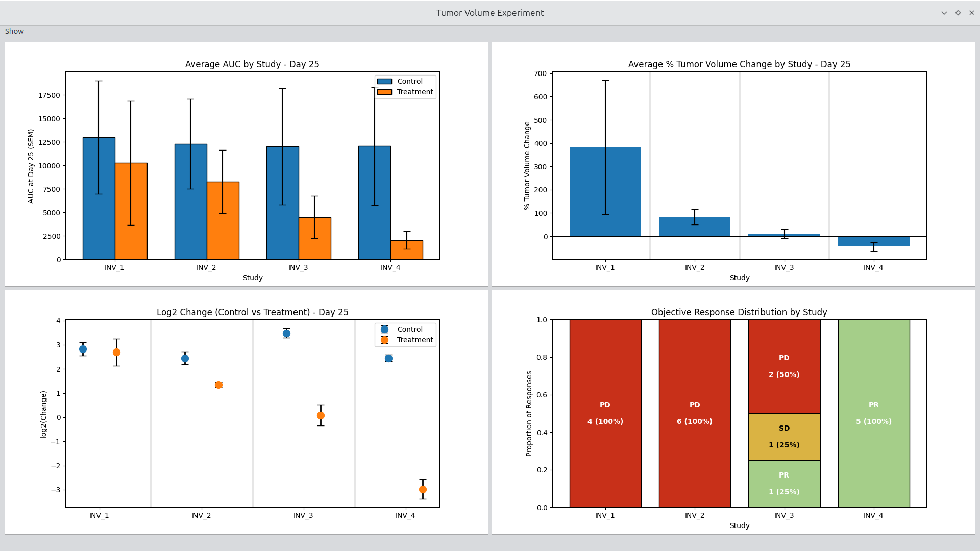Click the INV_1 Control point in Log2 chart

point(83,349)
